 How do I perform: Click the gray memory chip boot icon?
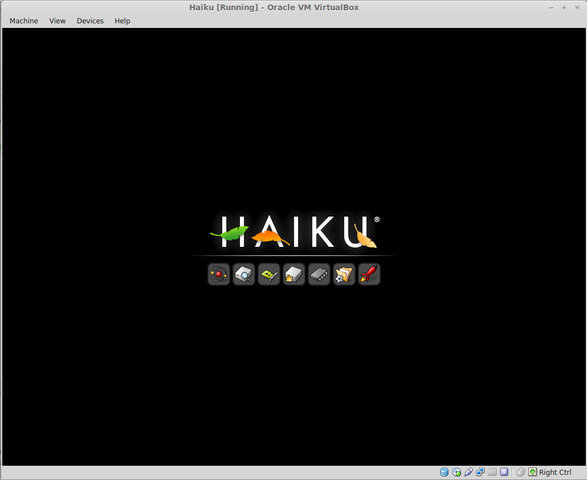[x=319, y=274]
